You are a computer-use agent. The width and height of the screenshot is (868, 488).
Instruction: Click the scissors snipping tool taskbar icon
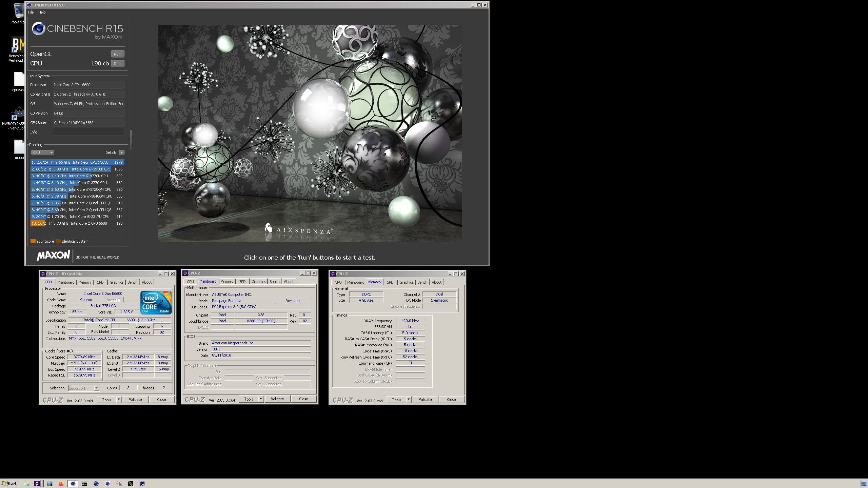pyautogui.click(x=119, y=484)
